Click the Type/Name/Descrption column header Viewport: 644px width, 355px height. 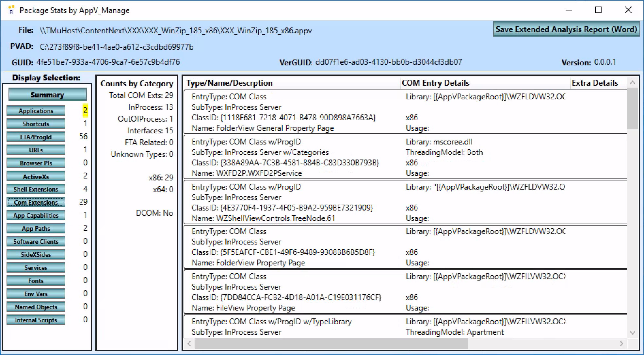tap(292, 83)
